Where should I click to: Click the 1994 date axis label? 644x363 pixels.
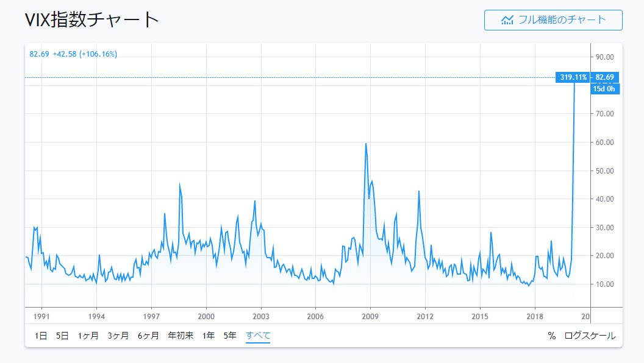pos(96,316)
